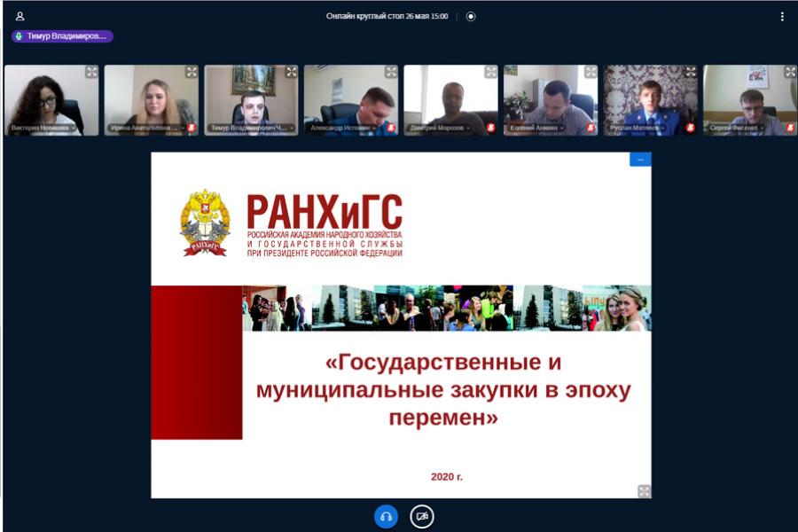Open dropdown next to Виктория Новикова name
Image resolution: width=798 pixels, height=532 pixels.
pos(74,128)
